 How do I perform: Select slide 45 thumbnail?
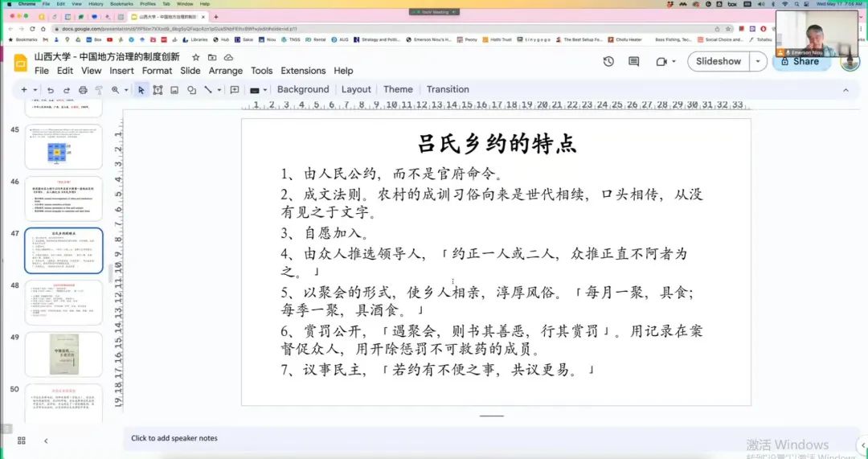coord(63,147)
